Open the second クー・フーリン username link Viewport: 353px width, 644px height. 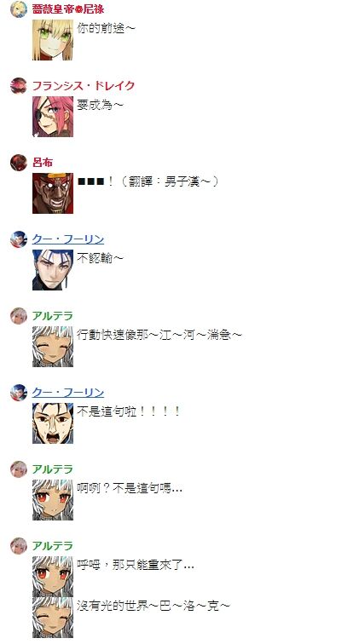[x=68, y=393]
